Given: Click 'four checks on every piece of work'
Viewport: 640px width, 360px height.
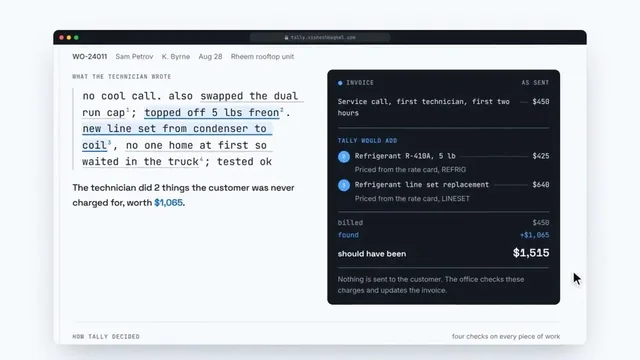Looking at the screenshot, I should (x=506, y=336).
